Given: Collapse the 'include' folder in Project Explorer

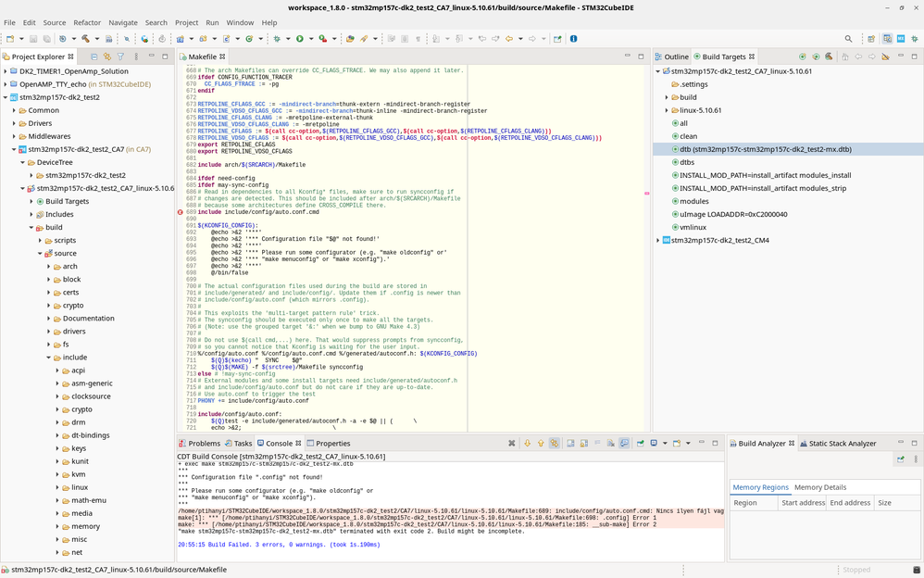Looking at the screenshot, I should pyautogui.click(x=49, y=358).
